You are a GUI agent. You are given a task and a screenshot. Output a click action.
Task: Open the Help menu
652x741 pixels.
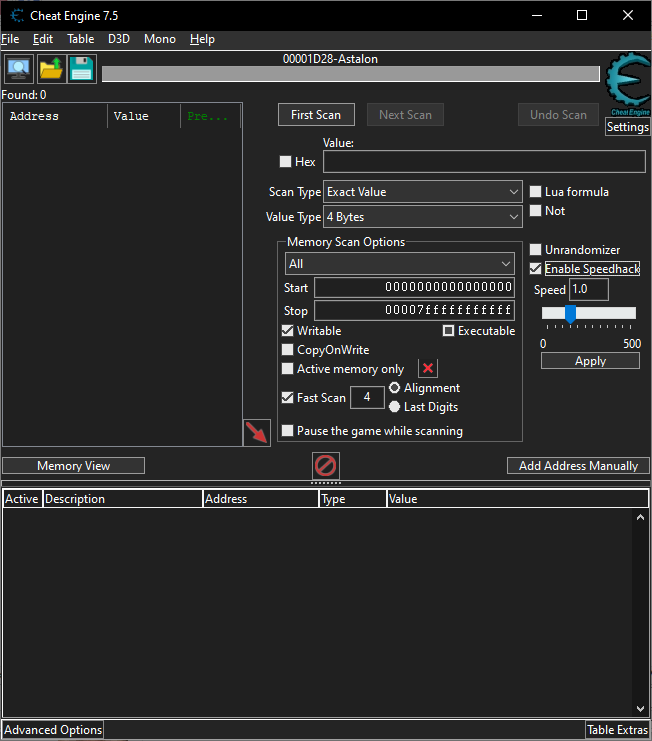pyautogui.click(x=202, y=39)
